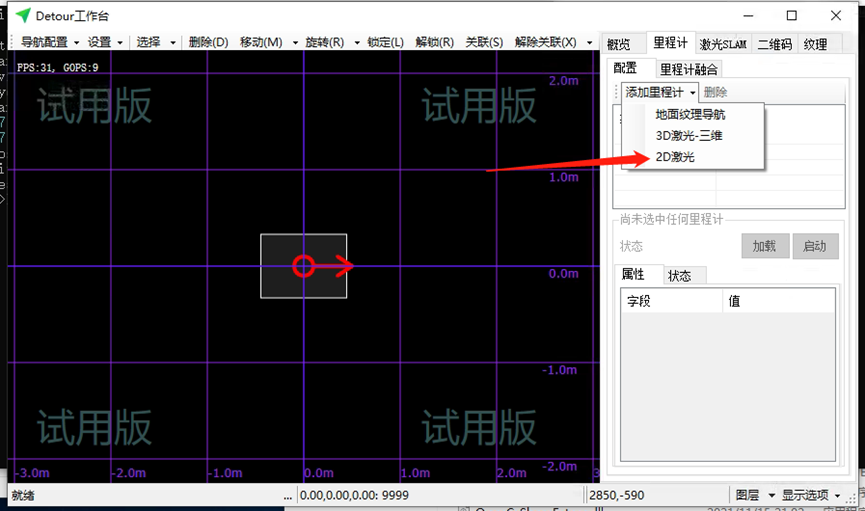Click the red heading arrow on the robot
This screenshot has width=865, height=511.
342,266
